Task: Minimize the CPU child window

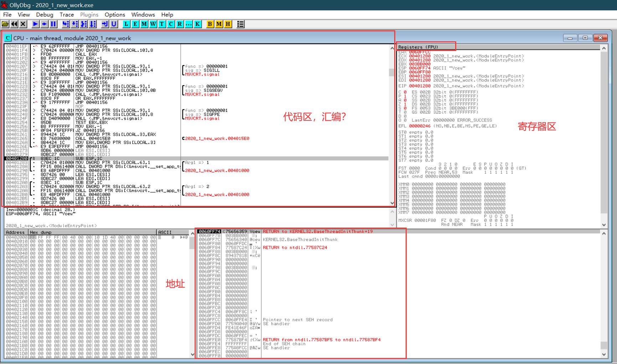Action: click(570, 38)
